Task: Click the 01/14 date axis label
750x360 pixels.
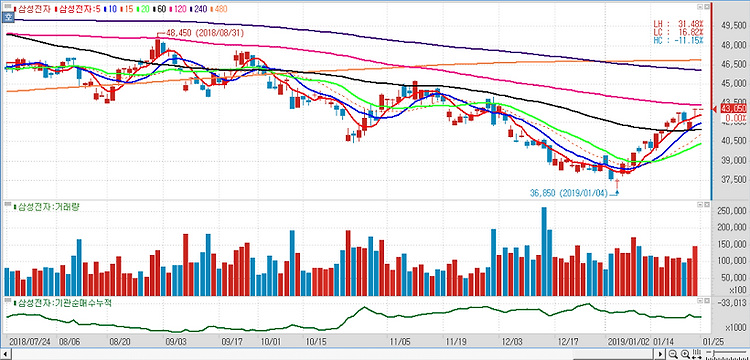Action: point(663,342)
